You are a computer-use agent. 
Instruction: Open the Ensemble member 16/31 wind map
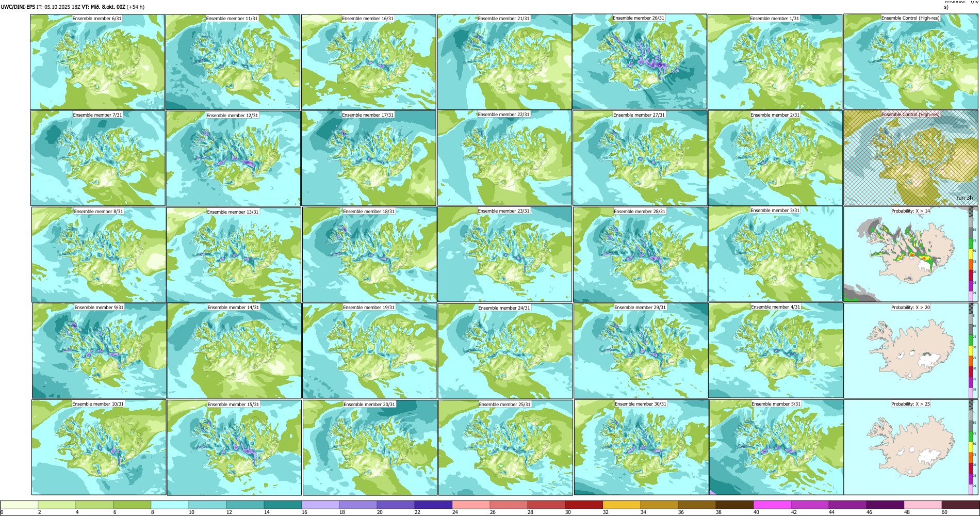click(369, 62)
